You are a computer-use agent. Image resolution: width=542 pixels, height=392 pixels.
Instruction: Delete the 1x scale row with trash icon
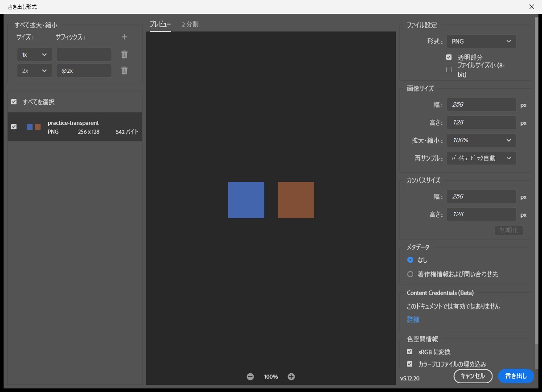[124, 54]
